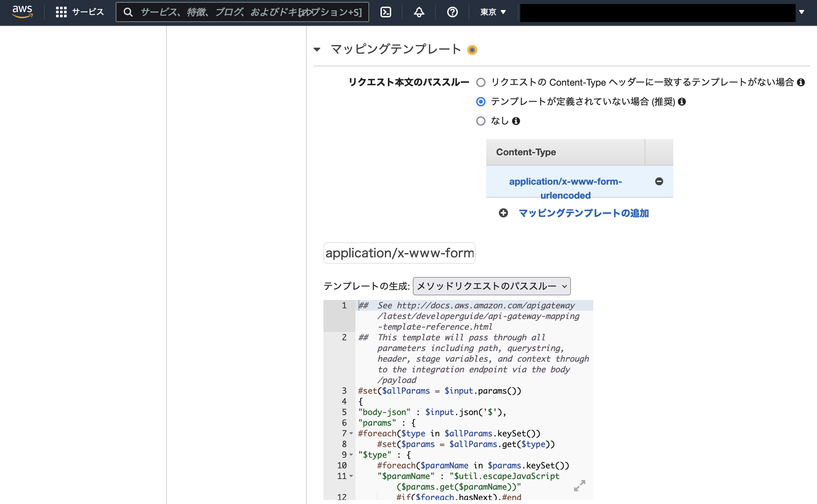The height and width of the screenshot is (504, 817).
Task: Collapse the マッピングテンプレート section
Action: coord(317,49)
